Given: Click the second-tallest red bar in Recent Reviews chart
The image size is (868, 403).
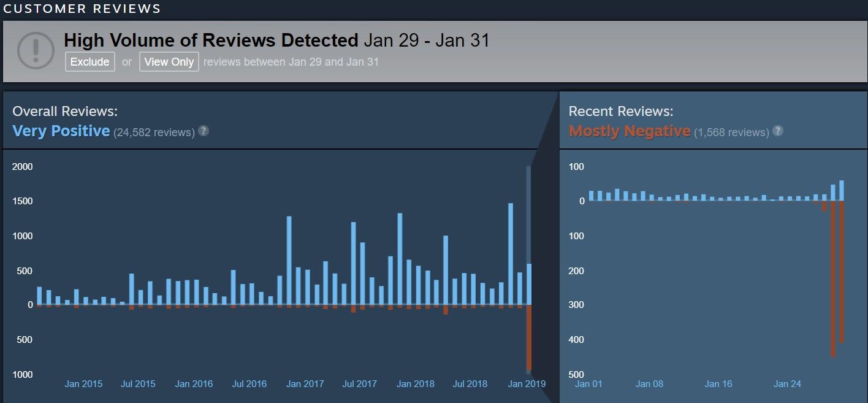Looking at the screenshot, I should [842, 272].
